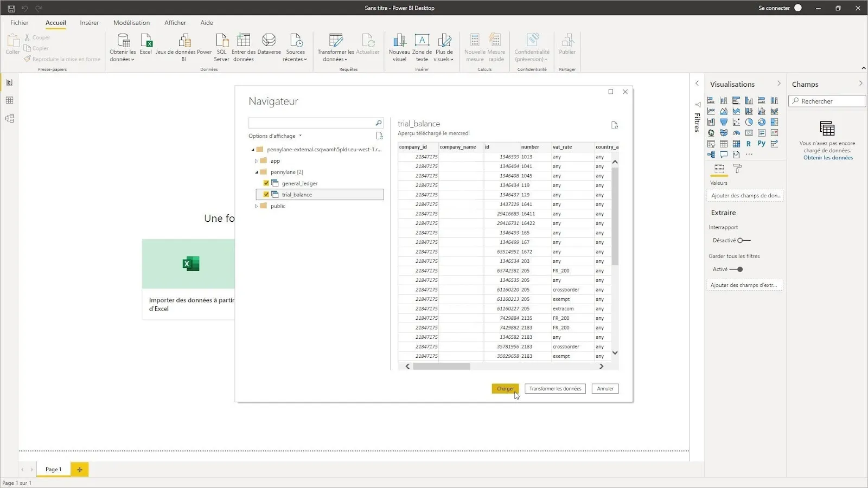
Task: Pick the funnel chart visual
Action: pyautogui.click(x=724, y=122)
